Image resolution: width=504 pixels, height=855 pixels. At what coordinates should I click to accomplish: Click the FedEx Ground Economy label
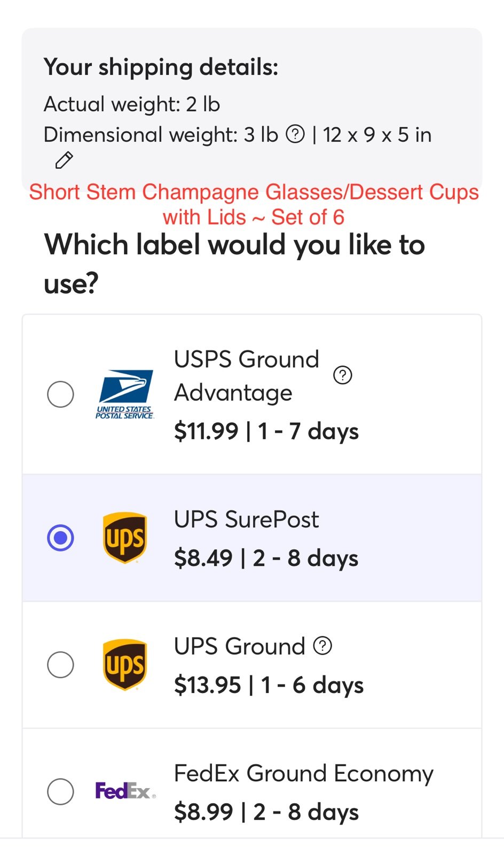tap(304, 773)
